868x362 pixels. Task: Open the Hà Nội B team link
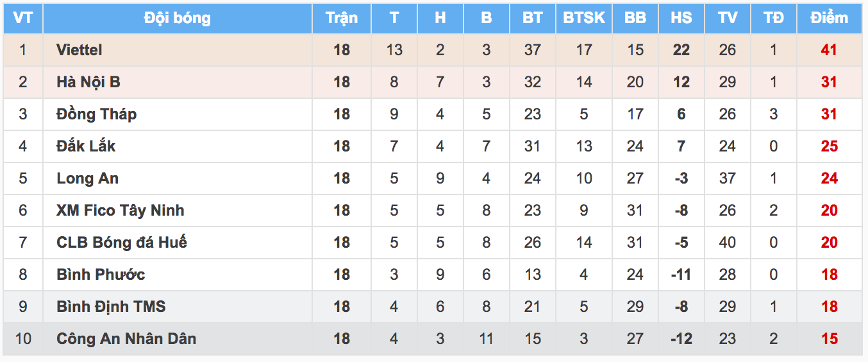tap(88, 82)
